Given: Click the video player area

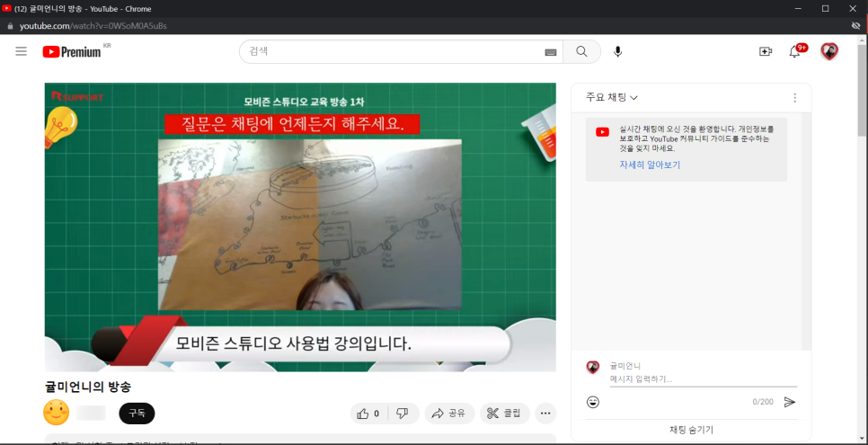Looking at the screenshot, I should click(300, 227).
